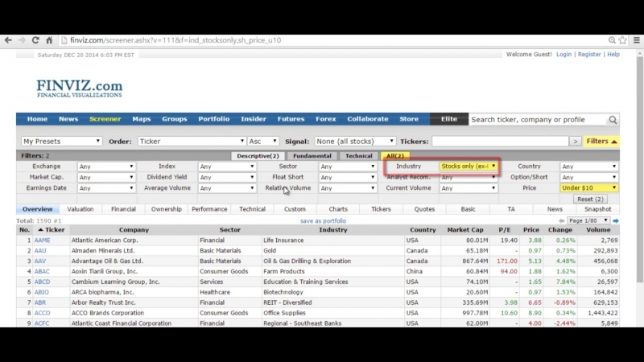Go to previous results page with grey arrow
644x362 pixels.
tap(561, 220)
